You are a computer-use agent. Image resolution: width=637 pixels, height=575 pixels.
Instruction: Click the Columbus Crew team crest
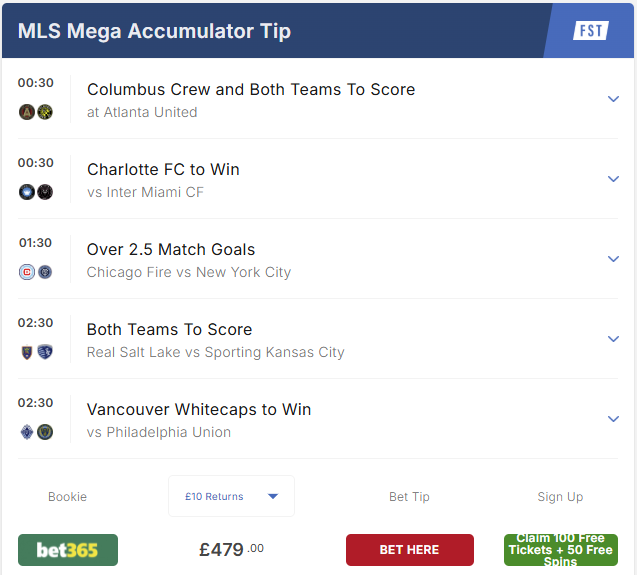pos(45,112)
